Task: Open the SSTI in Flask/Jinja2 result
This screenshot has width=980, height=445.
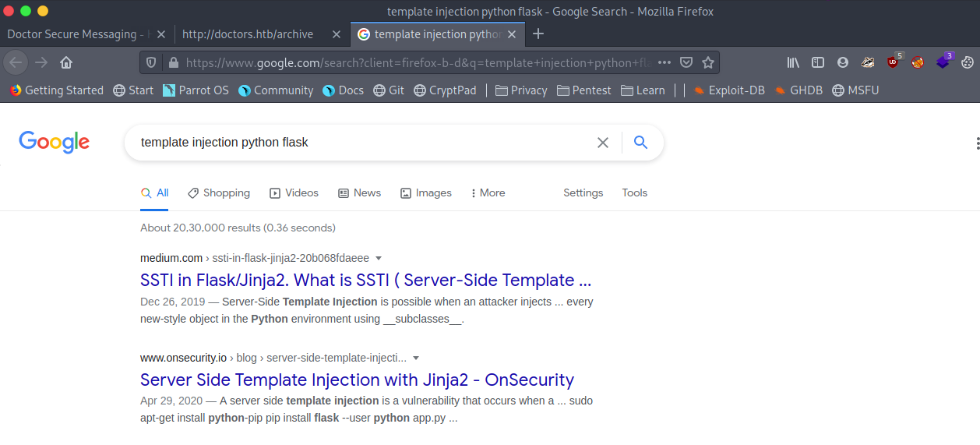Action: coord(365,280)
